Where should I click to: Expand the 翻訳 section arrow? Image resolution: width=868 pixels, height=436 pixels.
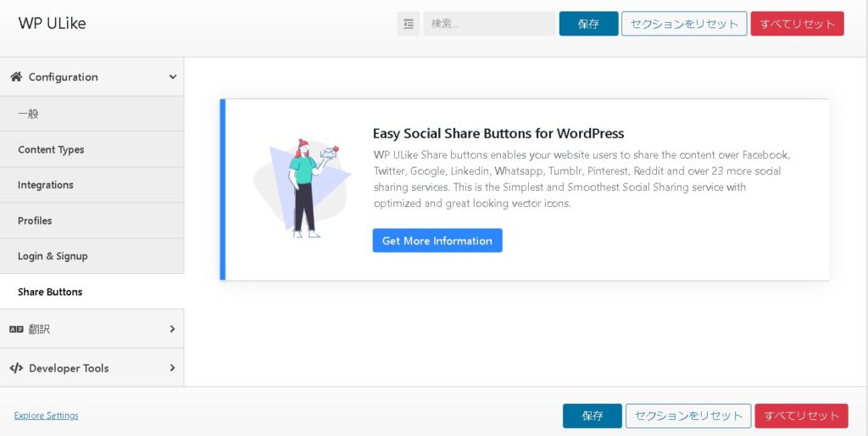pyautogui.click(x=172, y=329)
